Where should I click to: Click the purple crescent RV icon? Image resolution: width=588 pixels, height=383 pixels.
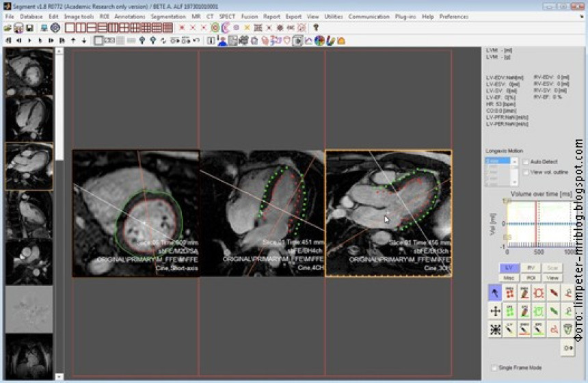click(x=226, y=28)
